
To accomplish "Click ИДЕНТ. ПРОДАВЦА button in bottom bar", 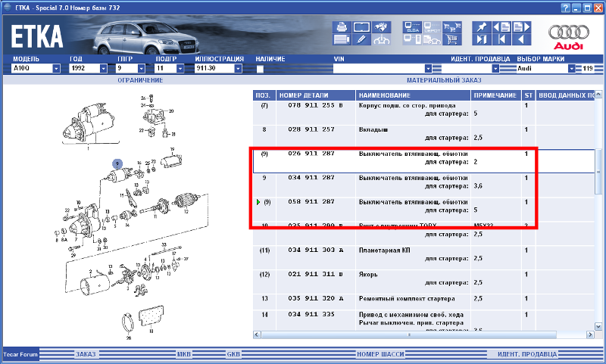I will tap(527, 354).
